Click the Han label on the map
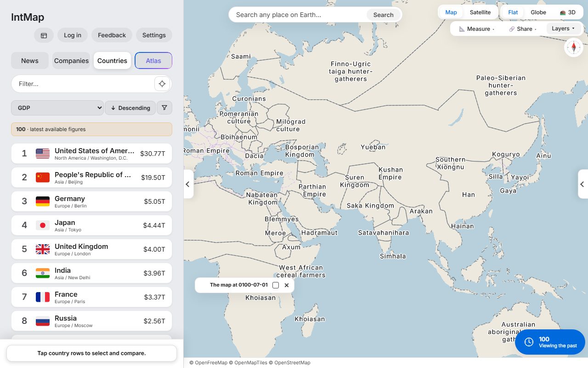 tap(469, 195)
